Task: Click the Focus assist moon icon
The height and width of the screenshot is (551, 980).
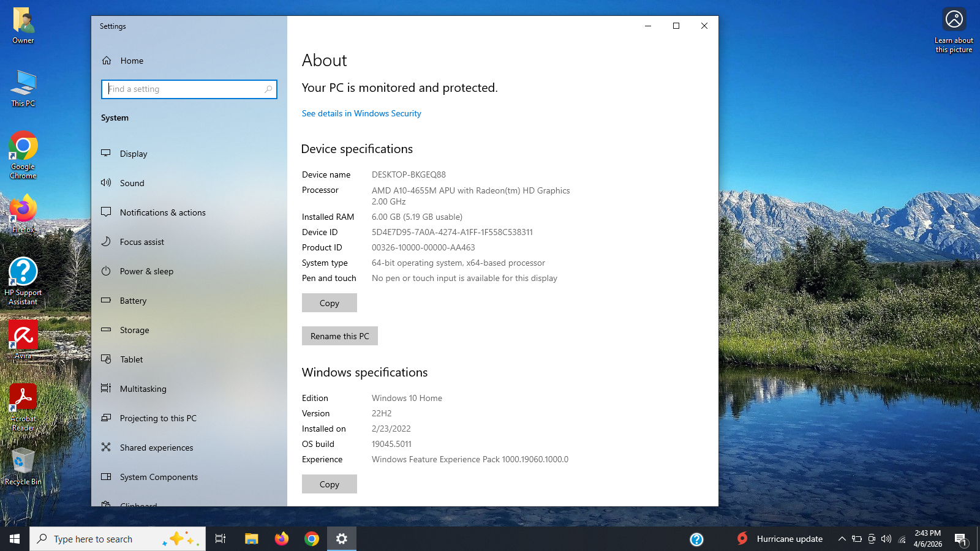Action: click(106, 242)
